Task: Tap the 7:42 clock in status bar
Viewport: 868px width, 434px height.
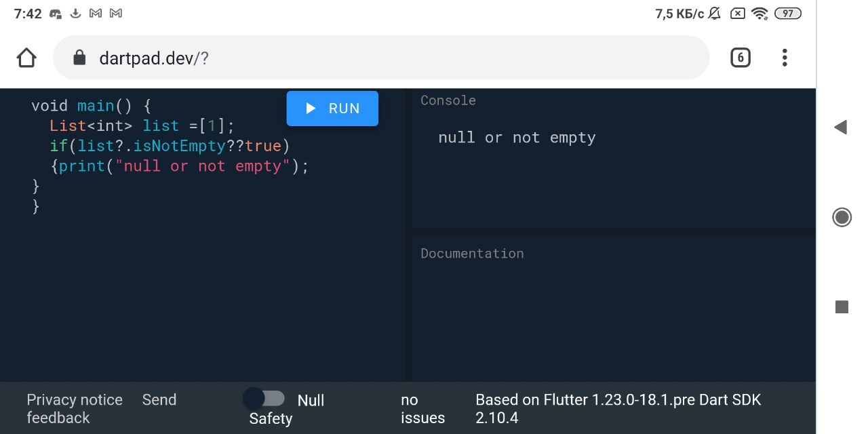Action: point(28,14)
